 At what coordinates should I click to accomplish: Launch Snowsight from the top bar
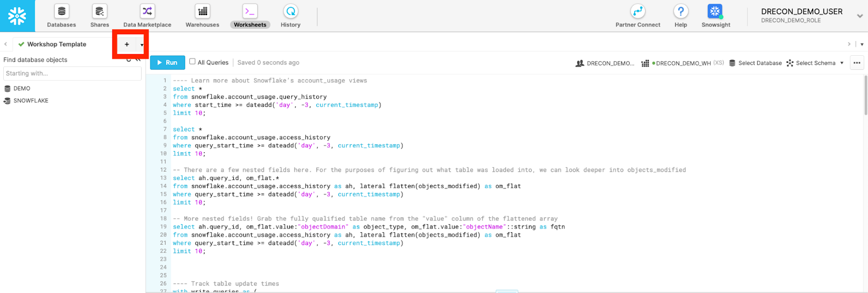point(715,11)
